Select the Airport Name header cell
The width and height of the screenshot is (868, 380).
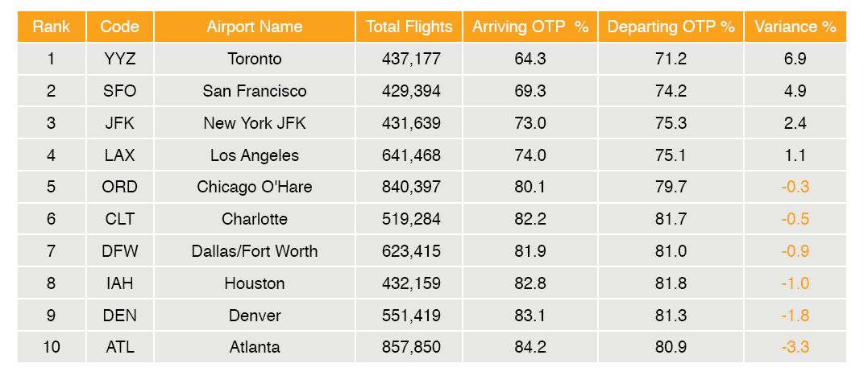[254, 27]
